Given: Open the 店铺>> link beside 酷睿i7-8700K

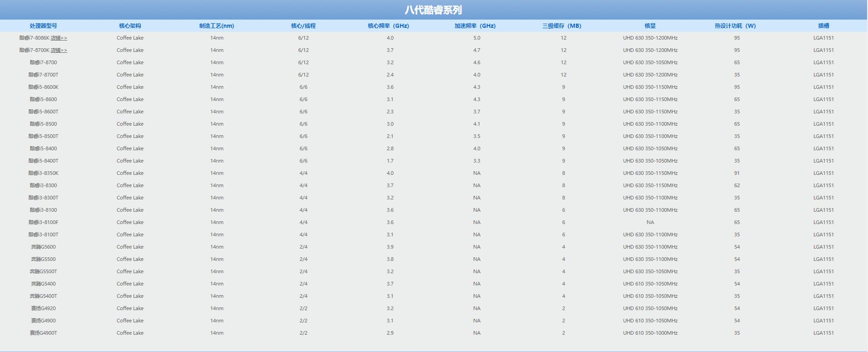Looking at the screenshot, I should click(59, 50).
